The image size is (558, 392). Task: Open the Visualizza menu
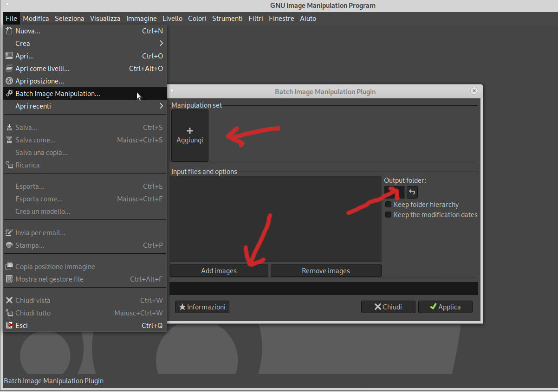point(105,19)
